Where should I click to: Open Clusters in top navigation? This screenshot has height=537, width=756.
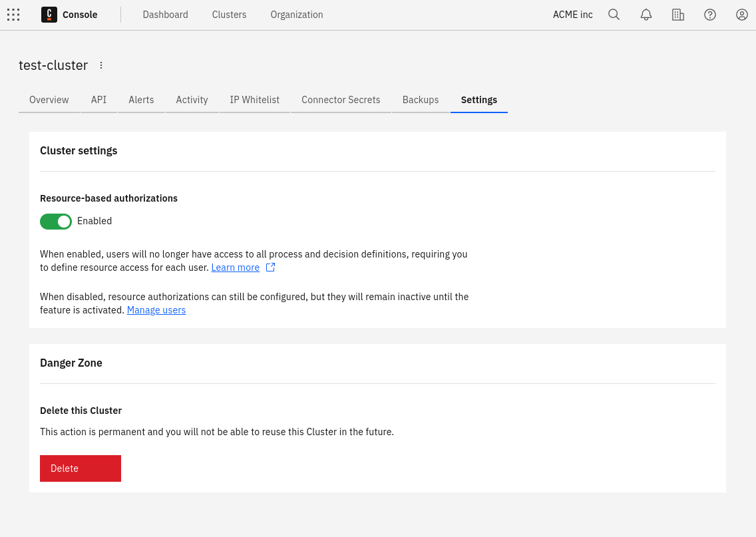[229, 15]
